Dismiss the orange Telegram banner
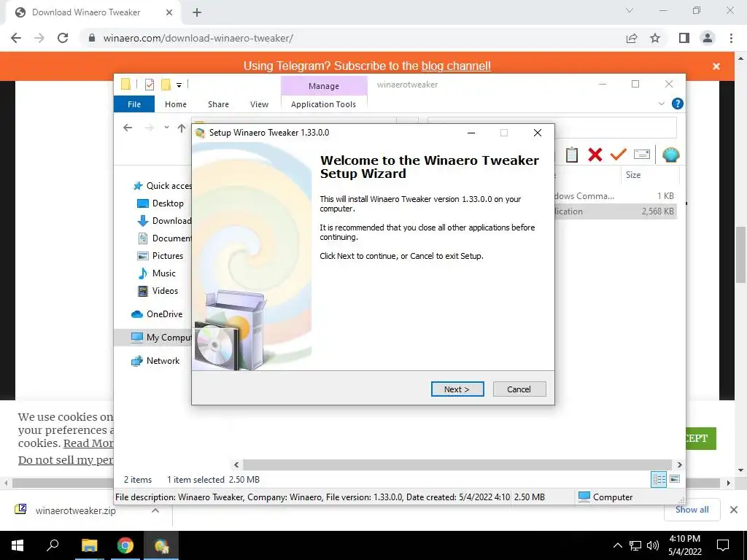This screenshot has width=747, height=560. pos(716,66)
